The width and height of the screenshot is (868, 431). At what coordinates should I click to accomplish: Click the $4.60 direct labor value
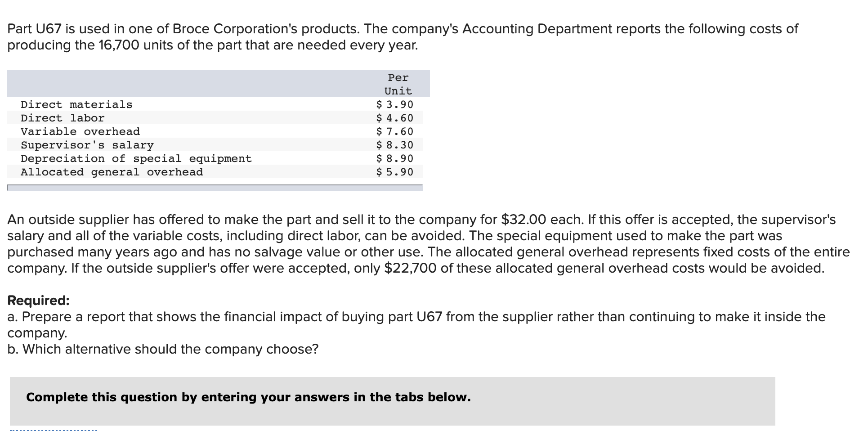[394, 118]
